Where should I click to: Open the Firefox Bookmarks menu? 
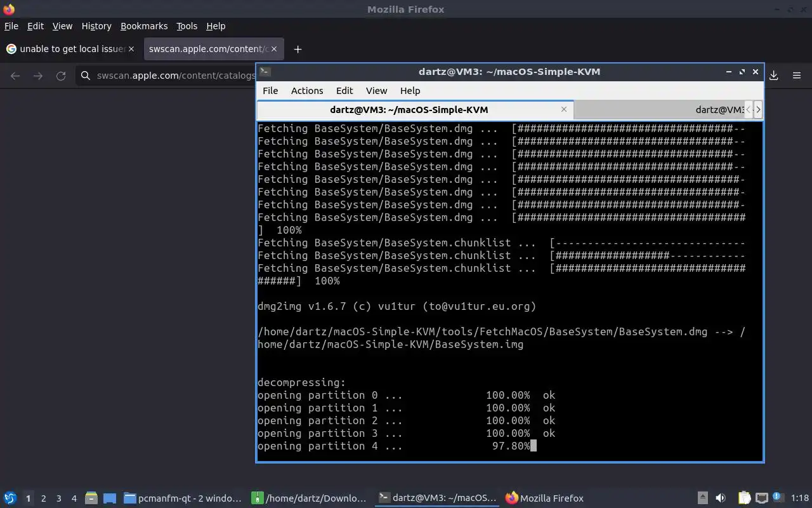pos(144,26)
